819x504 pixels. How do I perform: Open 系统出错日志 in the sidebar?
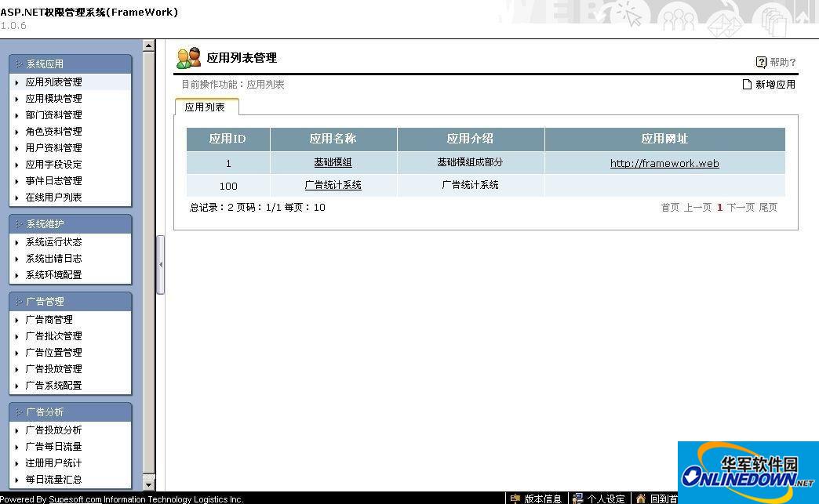54,258
